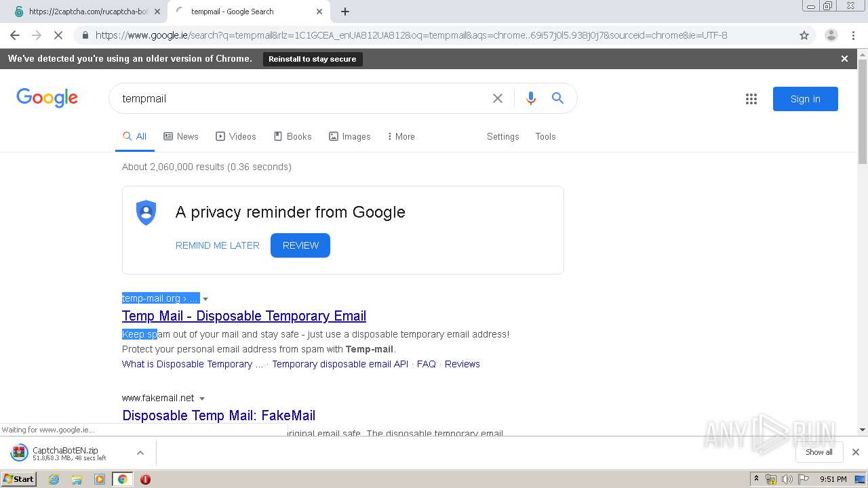
Task: Click REMIND ME LATER
Action: (218, 245)
